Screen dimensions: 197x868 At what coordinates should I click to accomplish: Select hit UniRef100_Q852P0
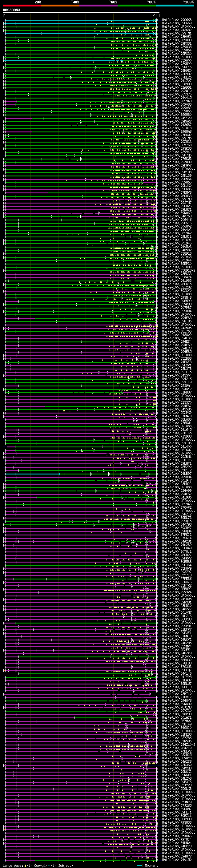point(177,467)
